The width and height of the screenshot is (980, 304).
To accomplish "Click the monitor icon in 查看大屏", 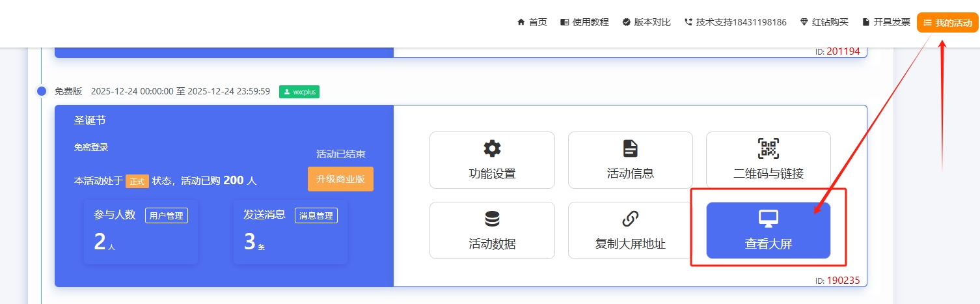I will point(768,219).
